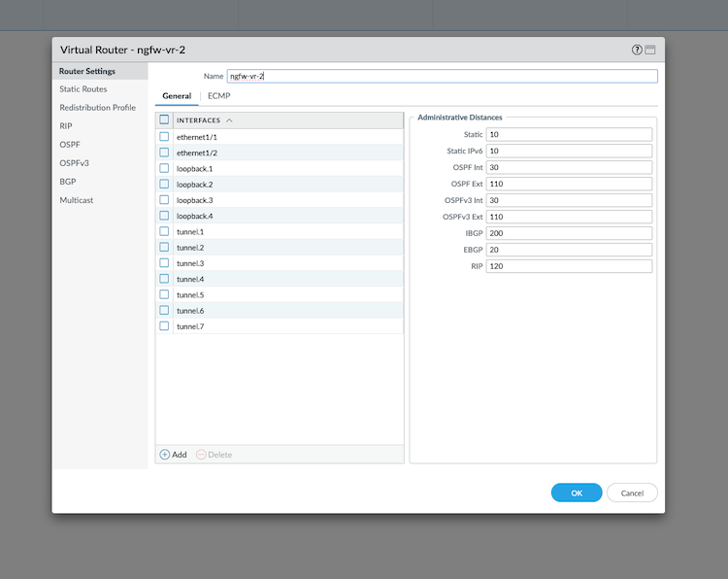Go to the BGP settings section

68,182
